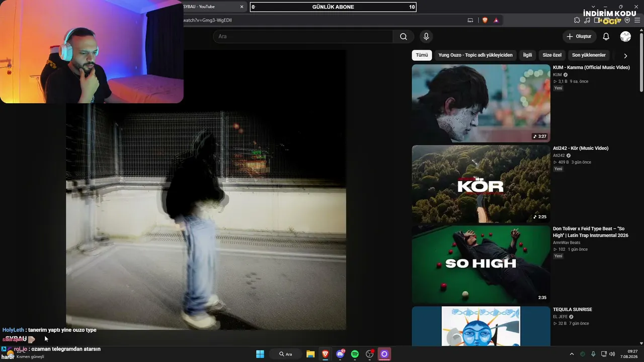Open File Explorer from the taskbar
This screenshot has height=362, width=644.
point(310,354)
